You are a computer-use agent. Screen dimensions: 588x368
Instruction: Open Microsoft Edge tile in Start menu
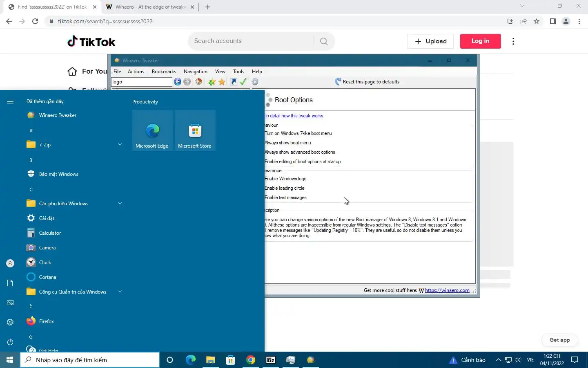(x=152, y=130)
